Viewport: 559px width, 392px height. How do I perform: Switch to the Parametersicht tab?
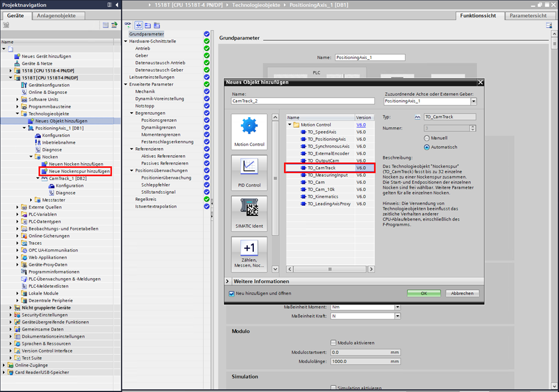point(528,15)
